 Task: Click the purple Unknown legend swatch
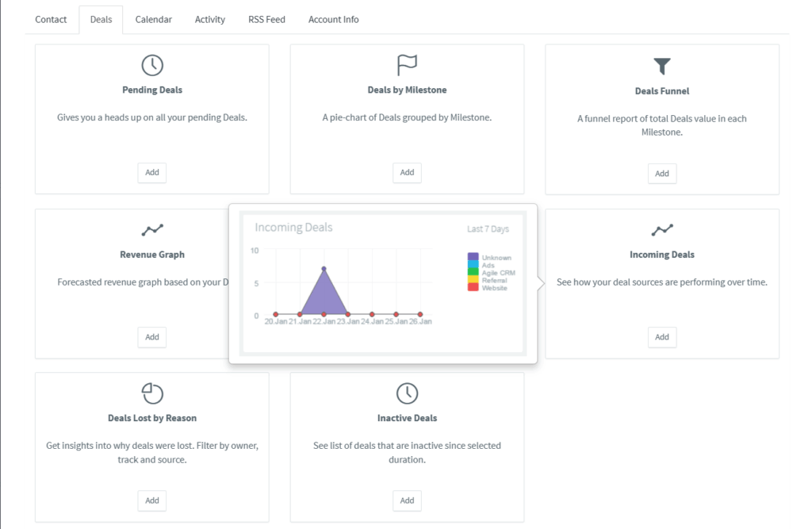(473, 258)
